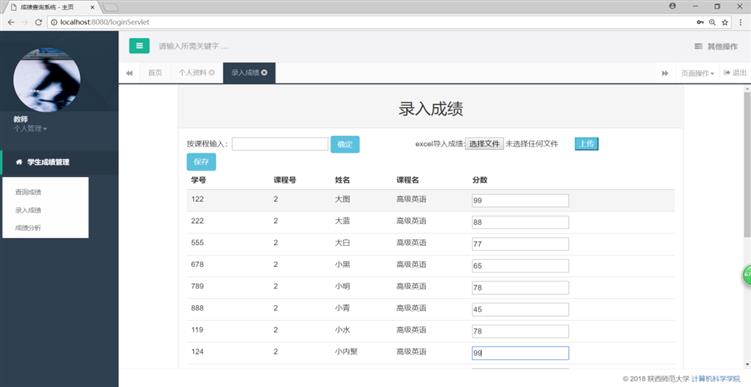Image resolution: width=751 pixels, height=387 pixels.
Task: Click the page vertical scrollbar
Action: point(747,165)
